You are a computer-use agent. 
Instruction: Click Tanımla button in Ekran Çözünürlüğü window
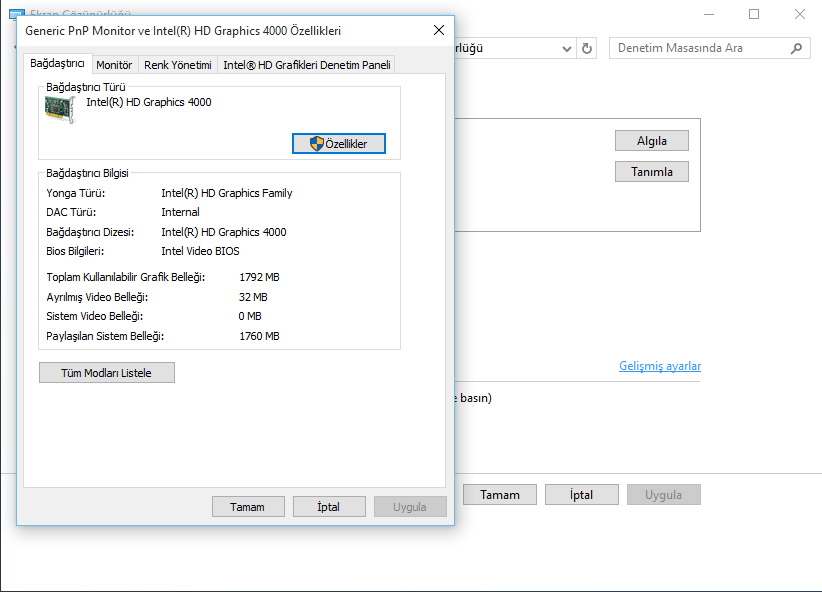tap(652, 171)
